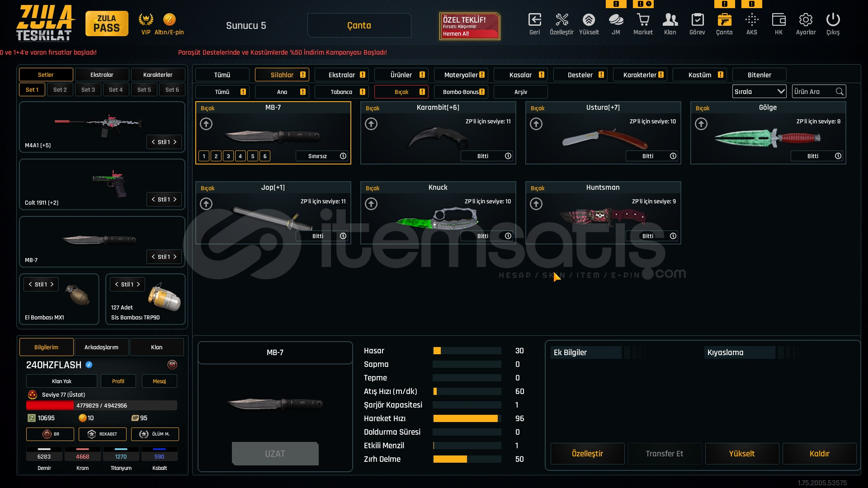The width and height of the screenshot is (868, 488).
Task: Click the Özelleştir button in bottom panel
Action: click(587, 454)
